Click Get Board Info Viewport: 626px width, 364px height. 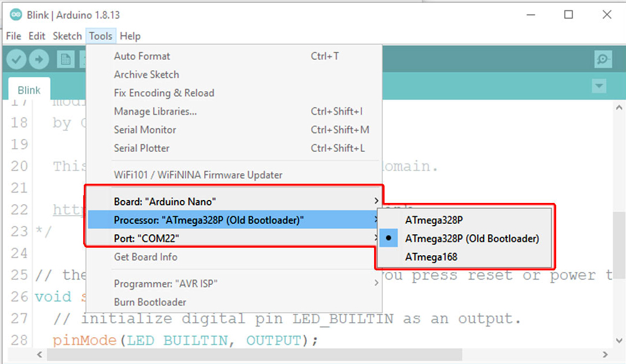(x=145, y=257)
